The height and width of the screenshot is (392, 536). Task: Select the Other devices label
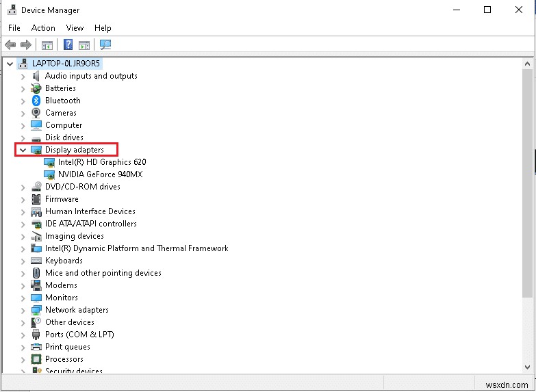click(x=70, y=322)
